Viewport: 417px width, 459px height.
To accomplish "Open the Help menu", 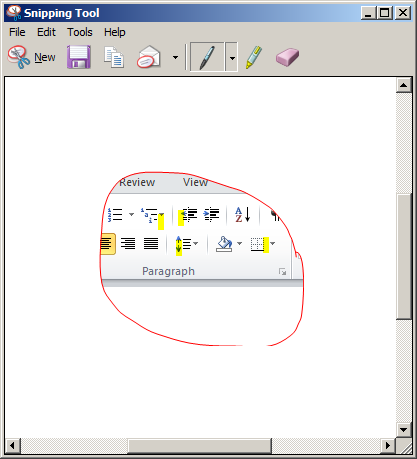I will [115, 32].
